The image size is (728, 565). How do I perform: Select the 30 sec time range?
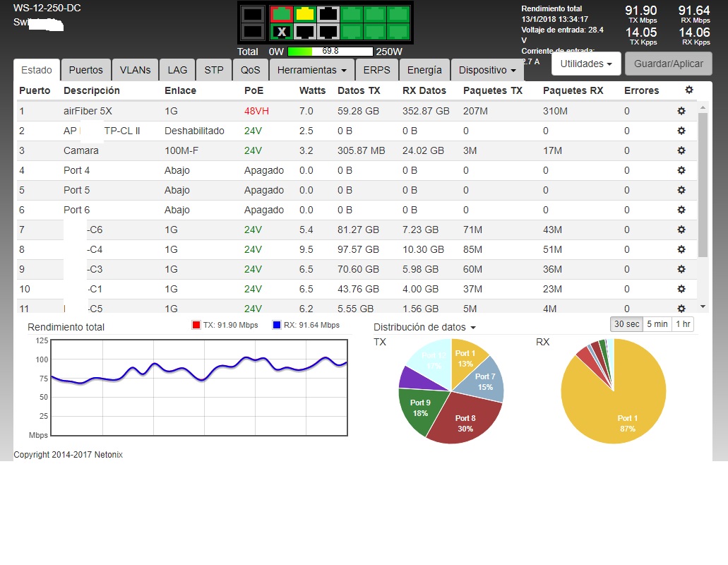[626, 324]
